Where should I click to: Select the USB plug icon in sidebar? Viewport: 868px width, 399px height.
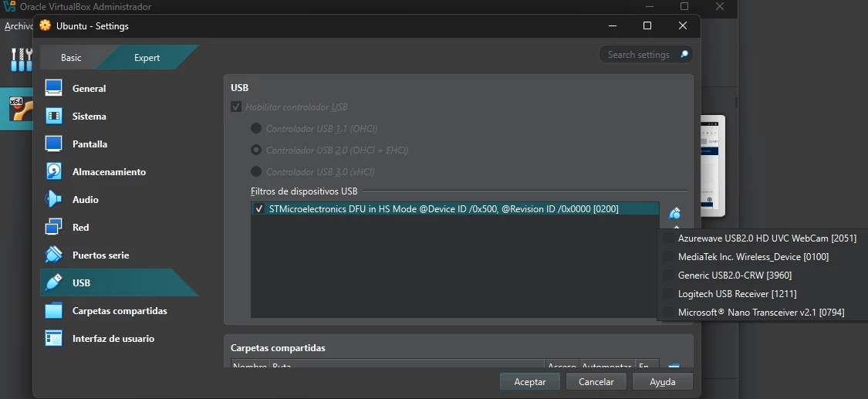54,282
